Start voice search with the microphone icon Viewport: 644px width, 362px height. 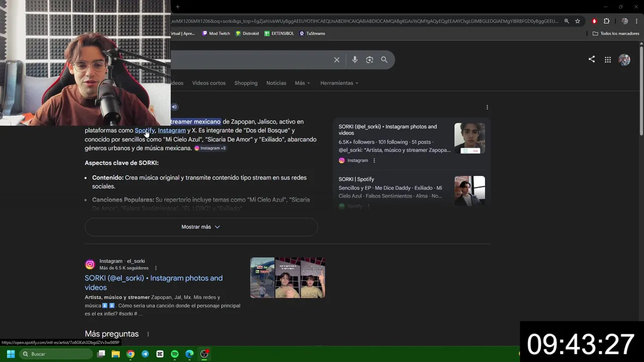[355, 60]
